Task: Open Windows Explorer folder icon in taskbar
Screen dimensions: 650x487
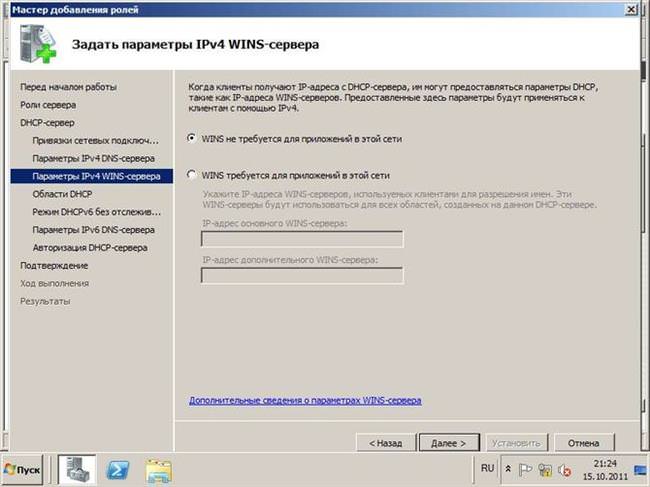Action: coord(158,470)
